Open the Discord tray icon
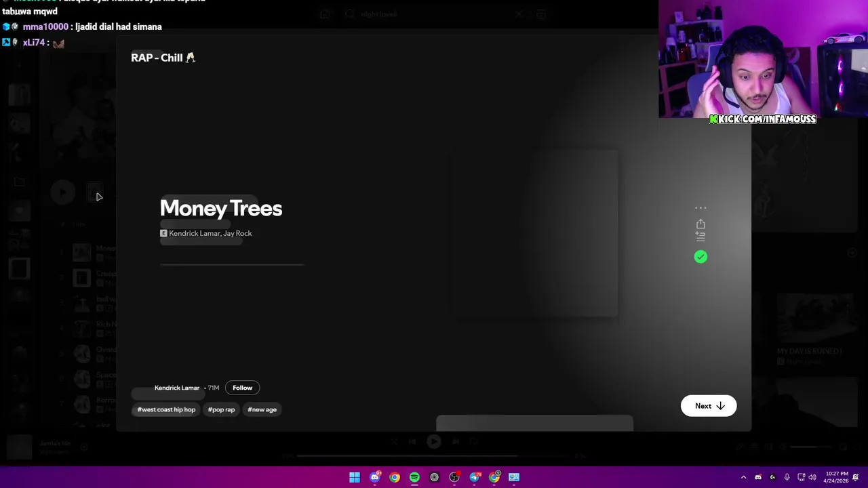 pos(758,477)
